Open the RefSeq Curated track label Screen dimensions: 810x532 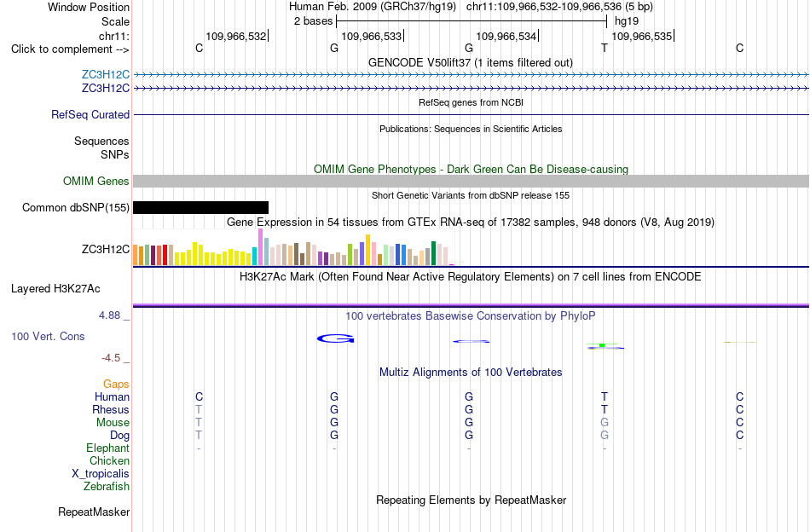coord(90,114)
